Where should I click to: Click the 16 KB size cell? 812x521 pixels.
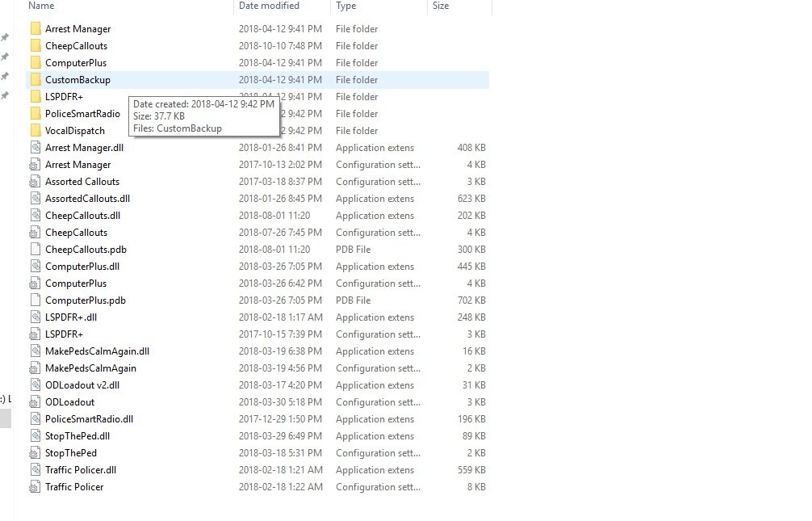[474, 351]
